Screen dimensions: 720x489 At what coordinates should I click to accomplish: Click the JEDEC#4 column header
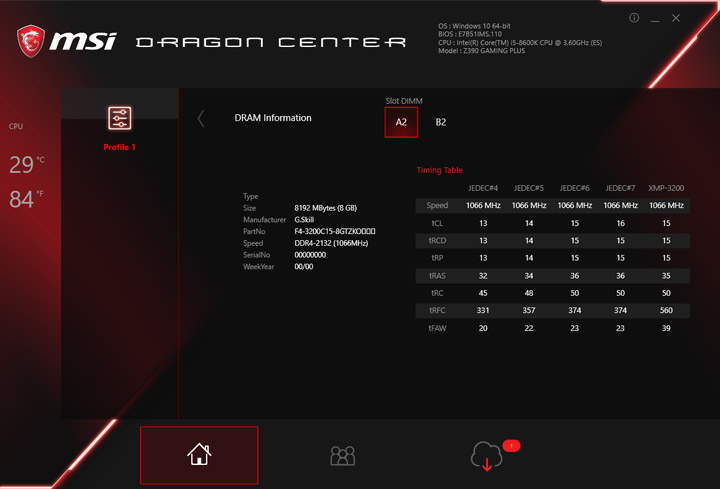[x=483, y=188]
